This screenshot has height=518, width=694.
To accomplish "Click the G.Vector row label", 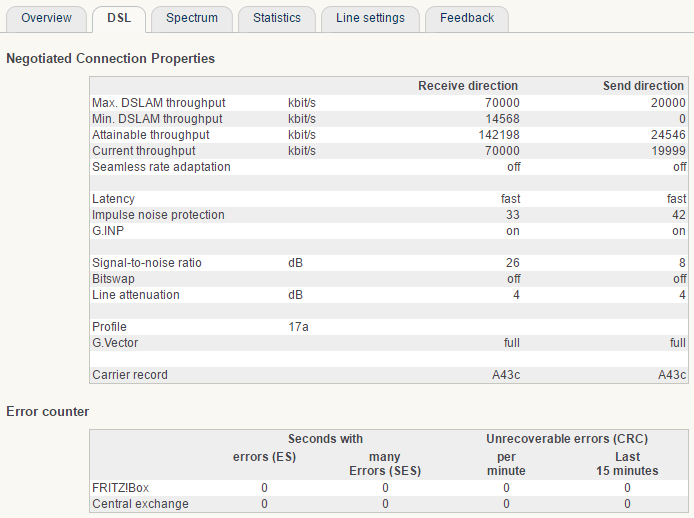I will click(x=116, y=343).
